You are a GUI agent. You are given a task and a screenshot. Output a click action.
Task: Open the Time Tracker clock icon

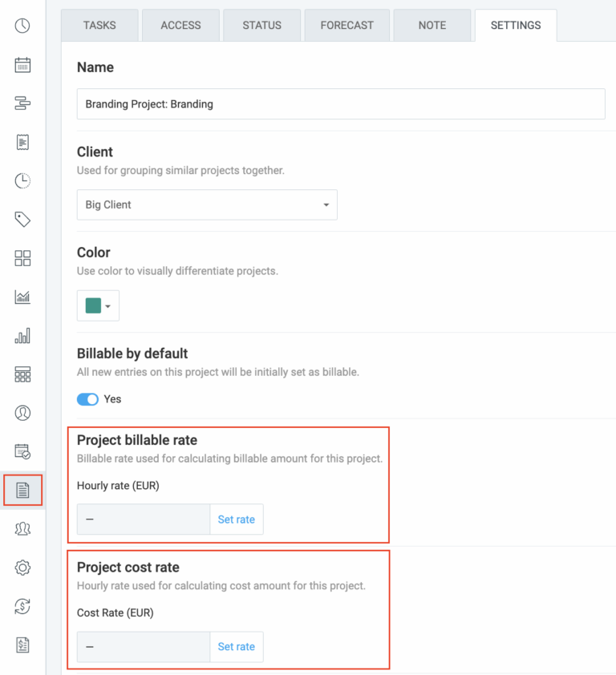(x=22, y=26)
